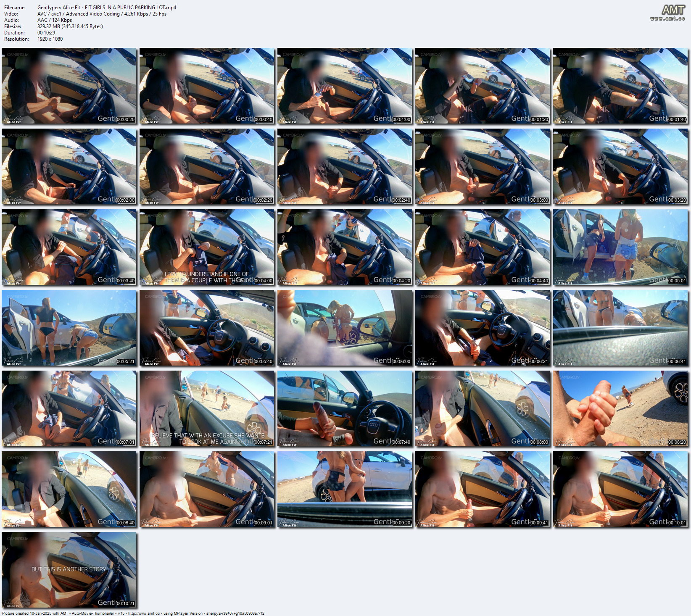The height and width of the screenshot is (616, 691).
Task: Select the frame at 00:09:20
Action: [345, 489]
